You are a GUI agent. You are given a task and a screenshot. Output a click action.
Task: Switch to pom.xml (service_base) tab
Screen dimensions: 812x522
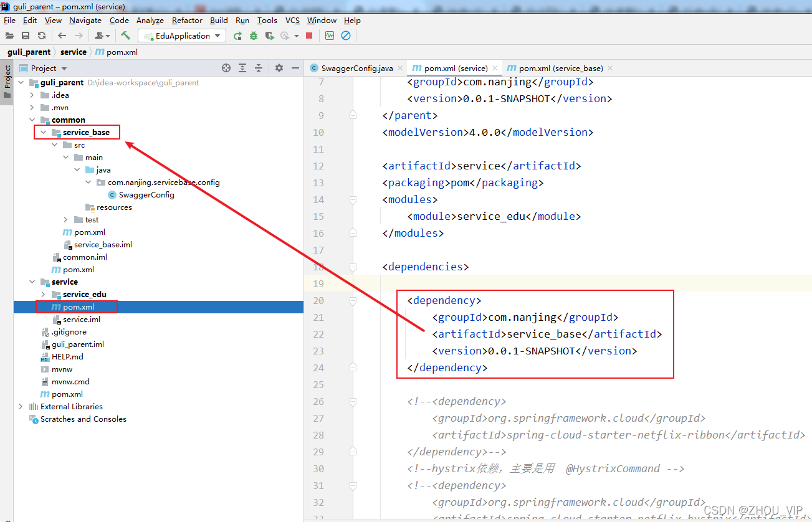coord(560,68)
